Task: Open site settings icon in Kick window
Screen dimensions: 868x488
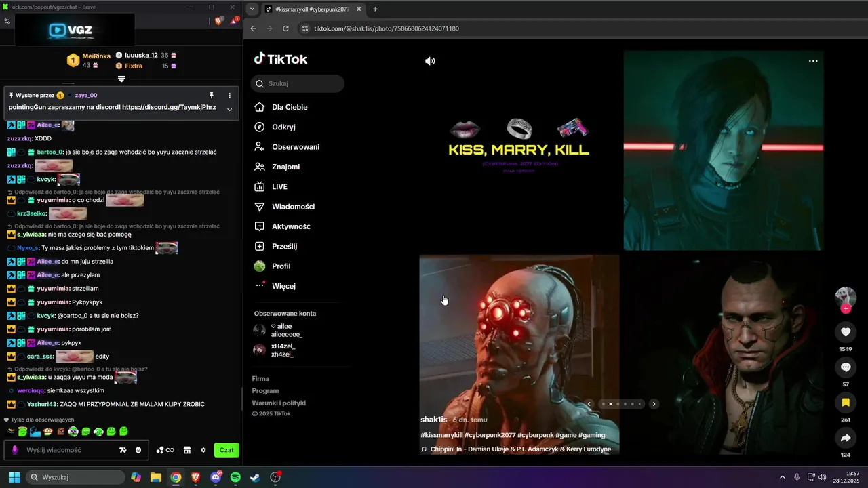Action: click(x=7, y=21)
